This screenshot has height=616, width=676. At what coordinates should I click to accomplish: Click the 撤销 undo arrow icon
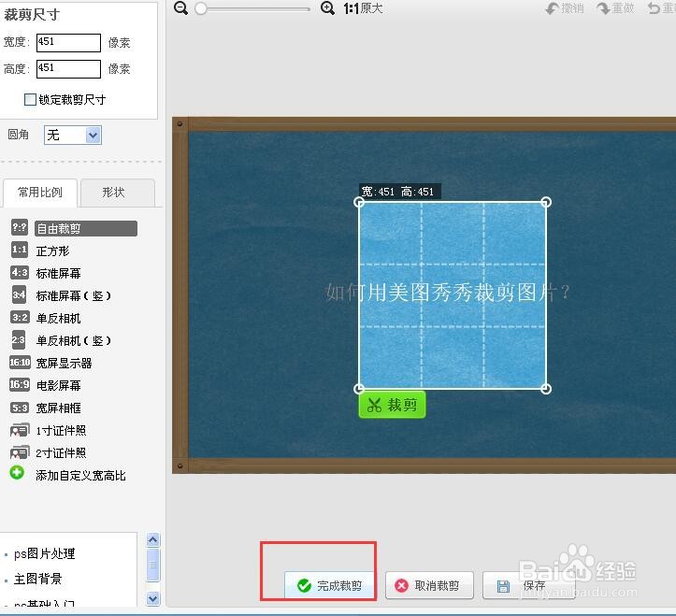553,8
